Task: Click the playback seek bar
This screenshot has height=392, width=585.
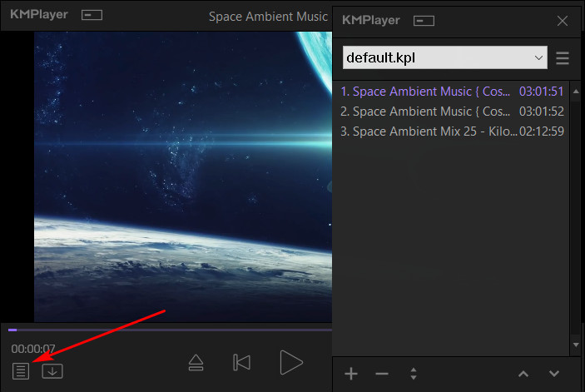Action: [x=166, y=330]
